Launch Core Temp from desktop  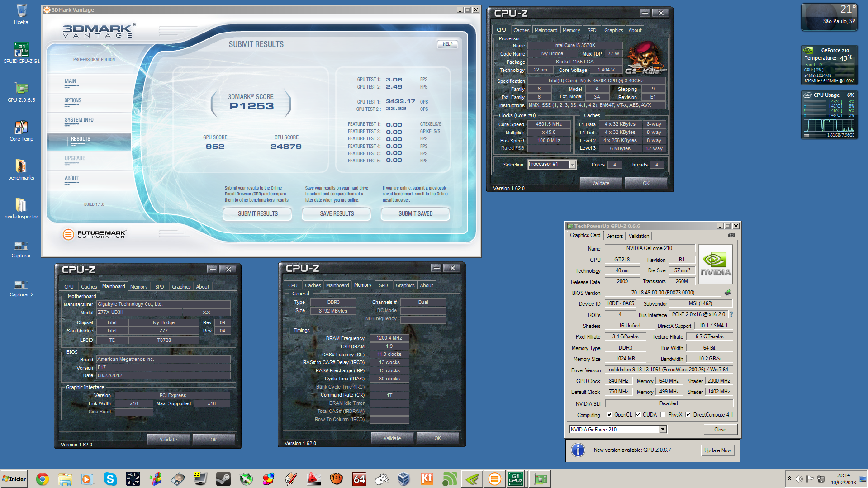pos(21,131)
